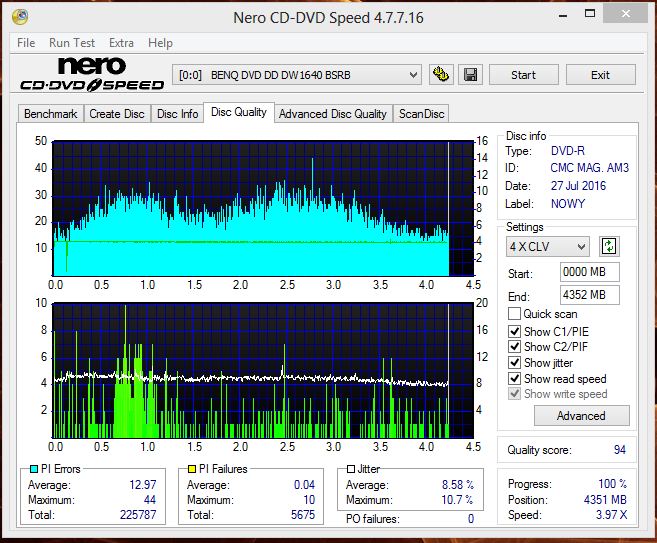Click PI Errors total 225787

point(138,515)
